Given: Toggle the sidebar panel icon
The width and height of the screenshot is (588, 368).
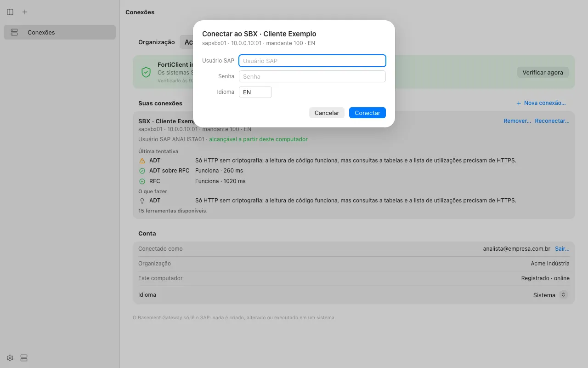Looking at the screenshot, I should (10, 12).
